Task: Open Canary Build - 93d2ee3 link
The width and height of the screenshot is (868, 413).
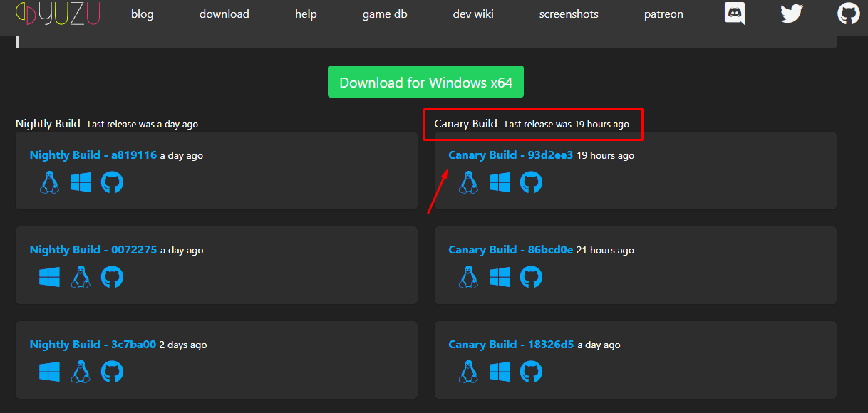Action: (511, 155)
